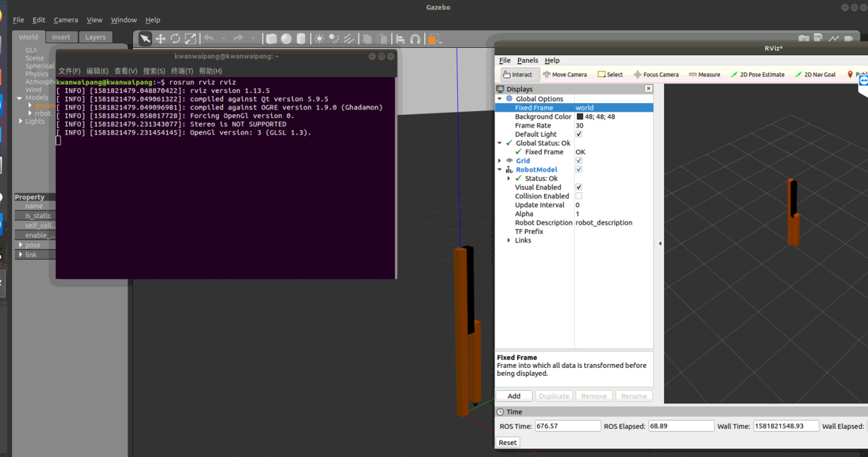Expand rrbot model in Gazebo tree

(30, 113)
